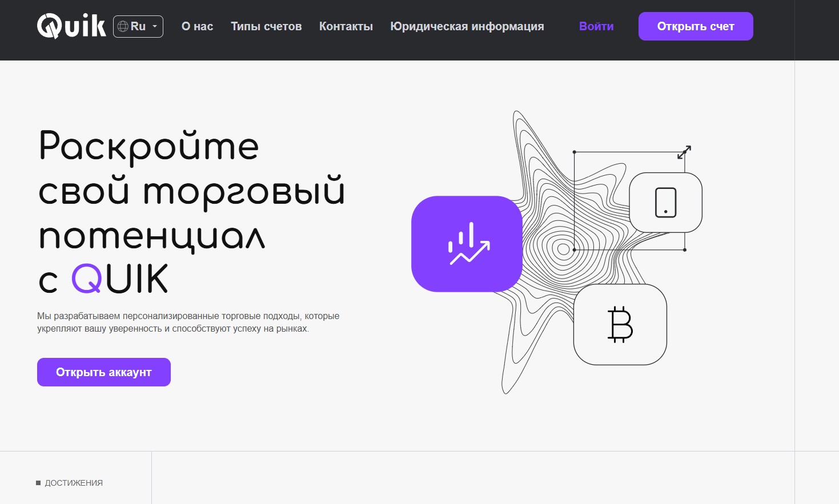Open the О нас menu item
The image size is (839, 504).
click(x=197, y=26)
